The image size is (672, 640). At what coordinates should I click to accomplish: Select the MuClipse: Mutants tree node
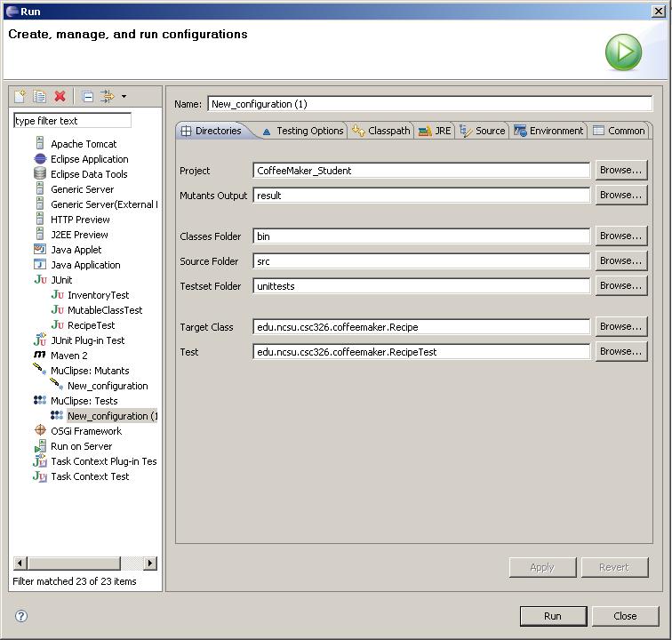pyautogui.click(x=89, y=371)
